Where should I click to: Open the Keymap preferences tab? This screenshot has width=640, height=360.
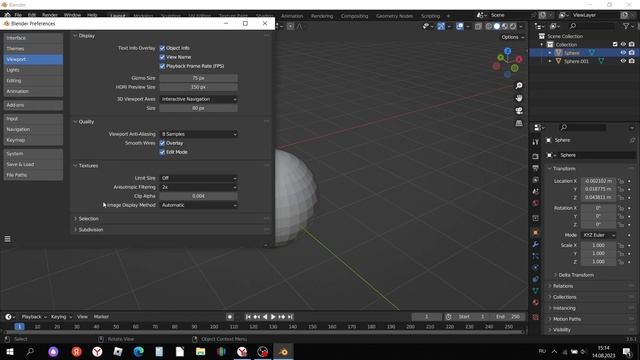pos(33,140)
